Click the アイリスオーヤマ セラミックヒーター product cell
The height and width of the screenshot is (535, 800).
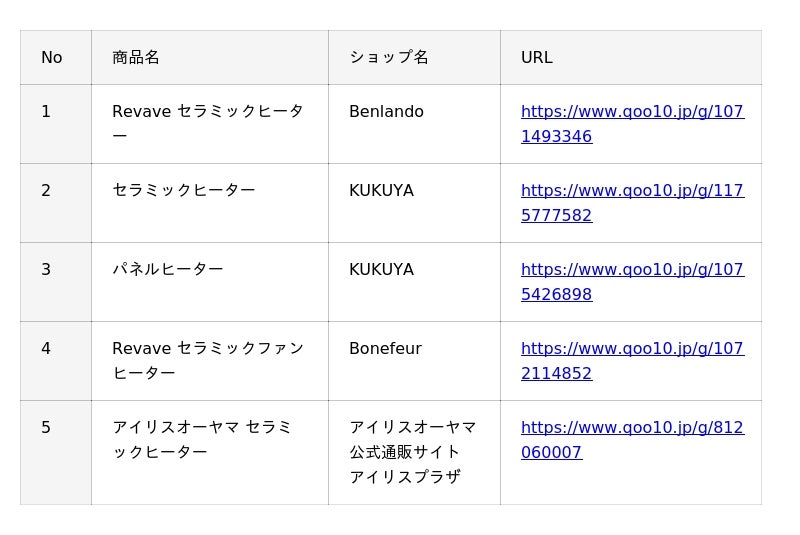click(x=202, y=440)
